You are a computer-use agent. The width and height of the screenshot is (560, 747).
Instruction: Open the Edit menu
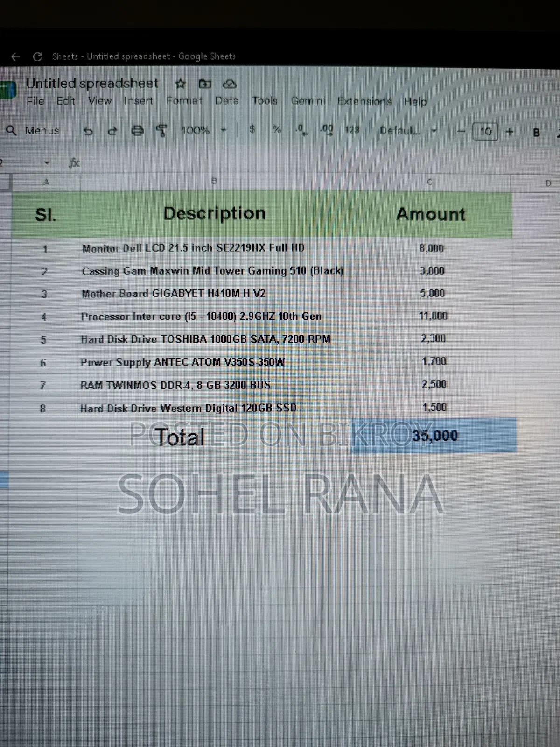66,101
